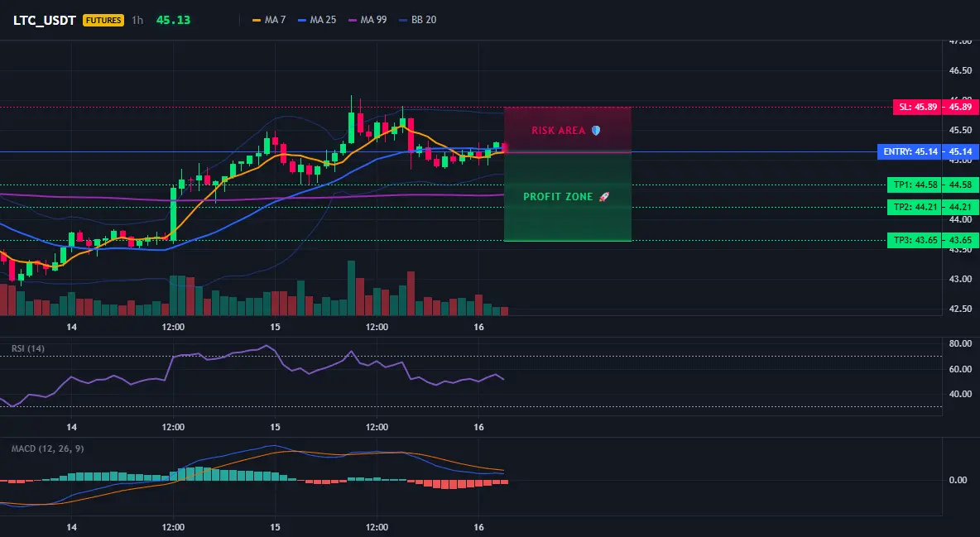Viewport: 980px width, 537px height.
Task: Click the PROFIT ZONE text
Action: tap(558, 197)
